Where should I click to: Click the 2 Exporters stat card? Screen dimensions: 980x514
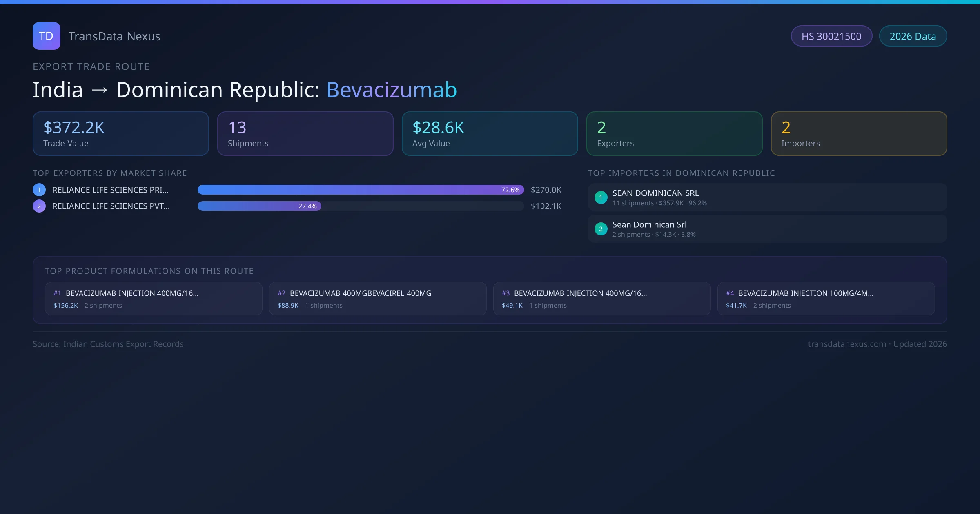click(x=674, y=134)
